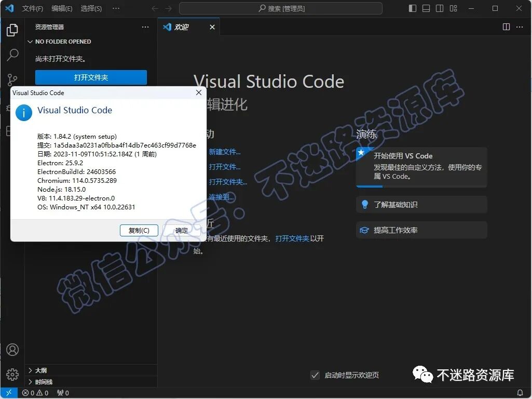Image resolution: width=532 pixels, height=399 pixels.
Task: Click the inline 打开文件夹 link under Recent
Action: (x=292, y=238)
